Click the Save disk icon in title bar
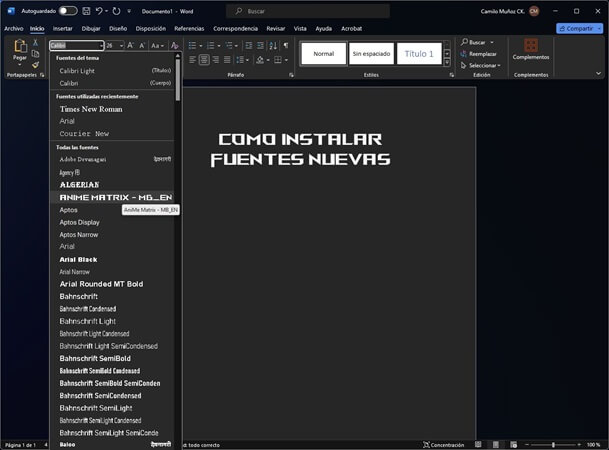609x450 pixels. pyautogui.click(x=86, y=11)
